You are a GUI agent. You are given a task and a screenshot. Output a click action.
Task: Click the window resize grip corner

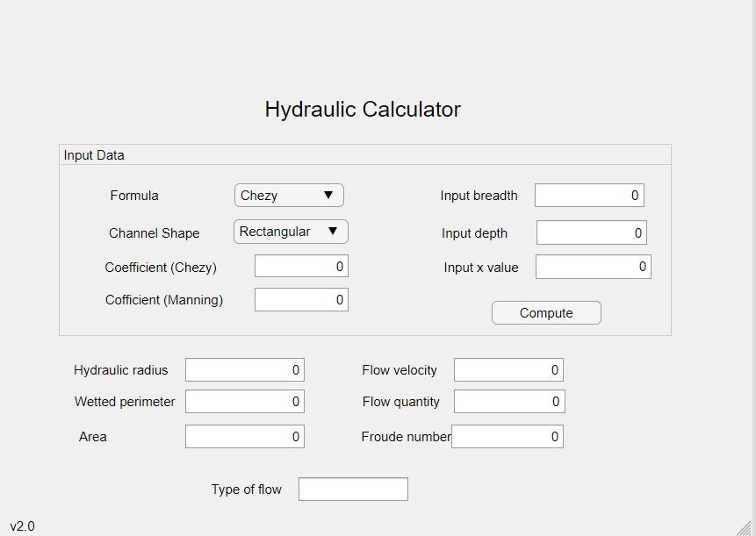coord(747,527)
